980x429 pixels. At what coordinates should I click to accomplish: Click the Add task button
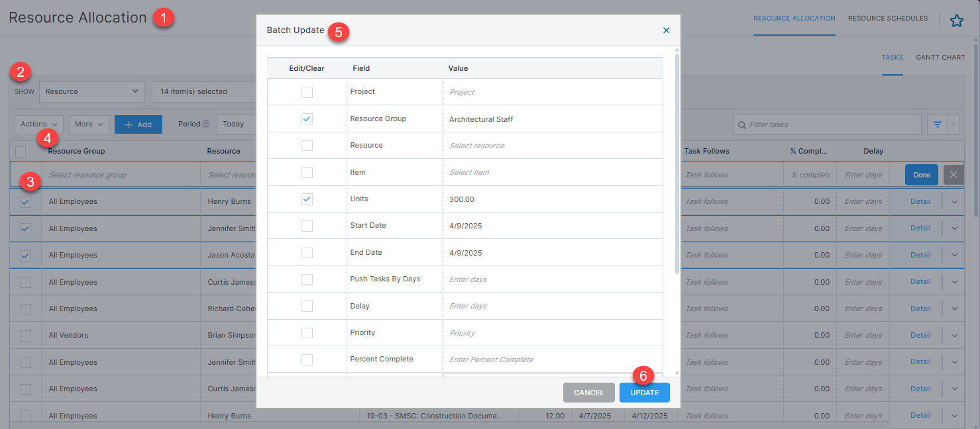pyautogui.click(x=138, y=124)
